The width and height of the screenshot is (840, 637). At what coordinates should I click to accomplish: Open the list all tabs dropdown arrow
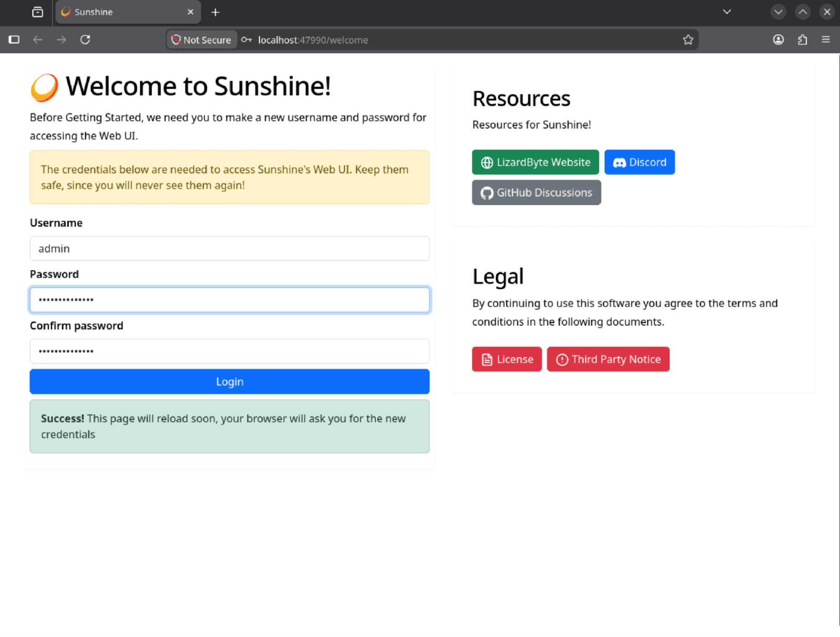727,12
